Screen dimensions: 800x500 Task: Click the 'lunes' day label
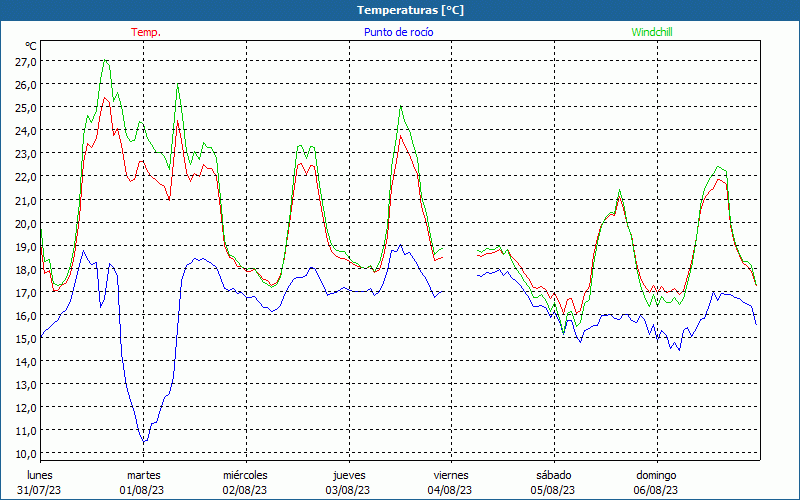coord(40,475)
